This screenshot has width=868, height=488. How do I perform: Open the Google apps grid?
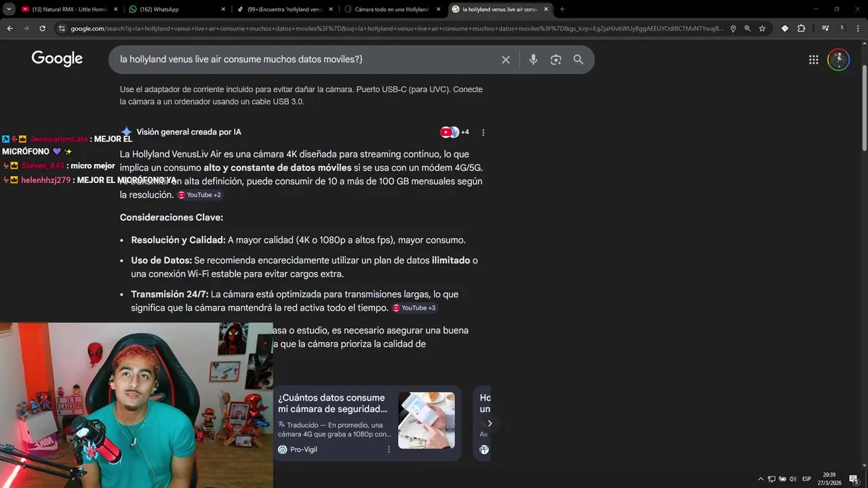[814, 60]
